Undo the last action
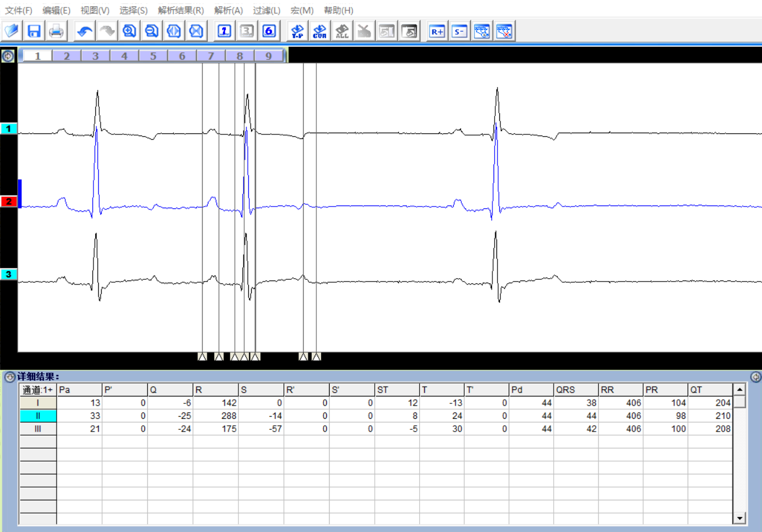This screenshot has width=762, height=532. [x=85, y=31]
